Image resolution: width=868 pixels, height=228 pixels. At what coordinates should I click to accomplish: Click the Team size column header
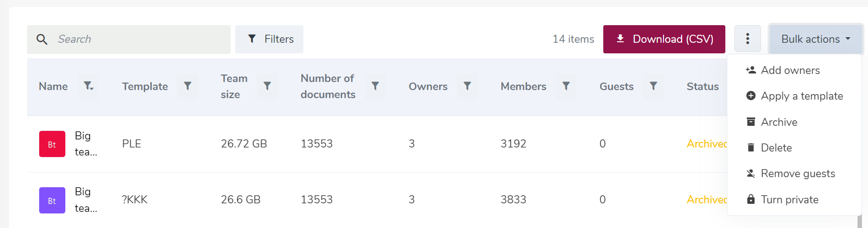coord(234,87)
